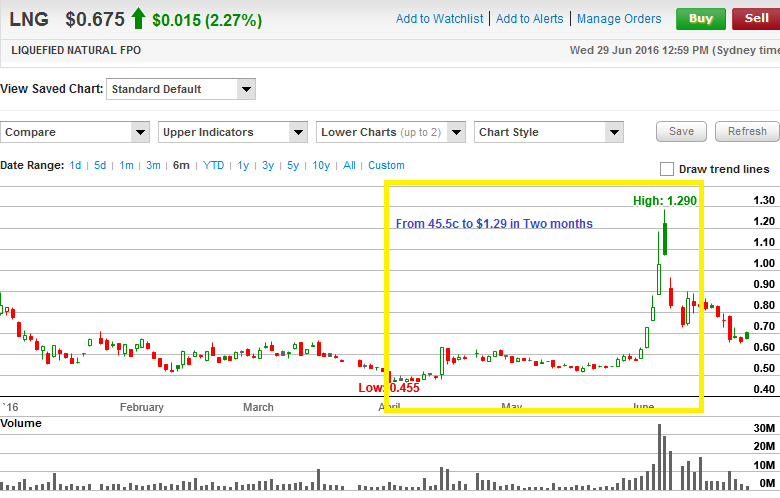The image size is (780, 498).
Task: Select the 3m date range
Action: point(153,165)
